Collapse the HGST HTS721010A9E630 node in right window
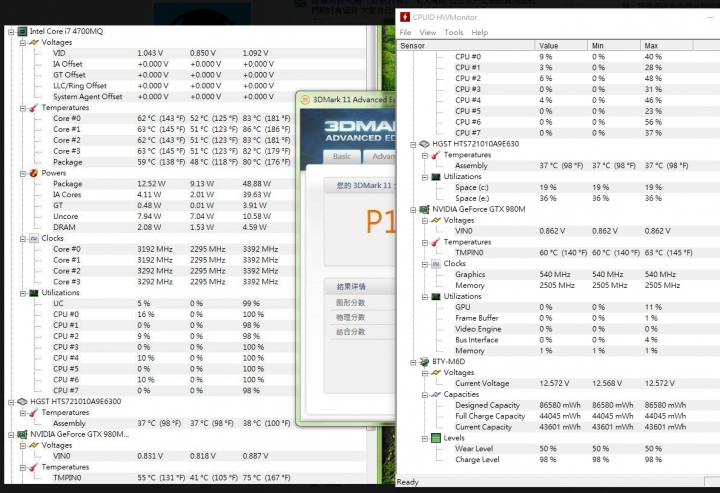 tap(413, 144)
